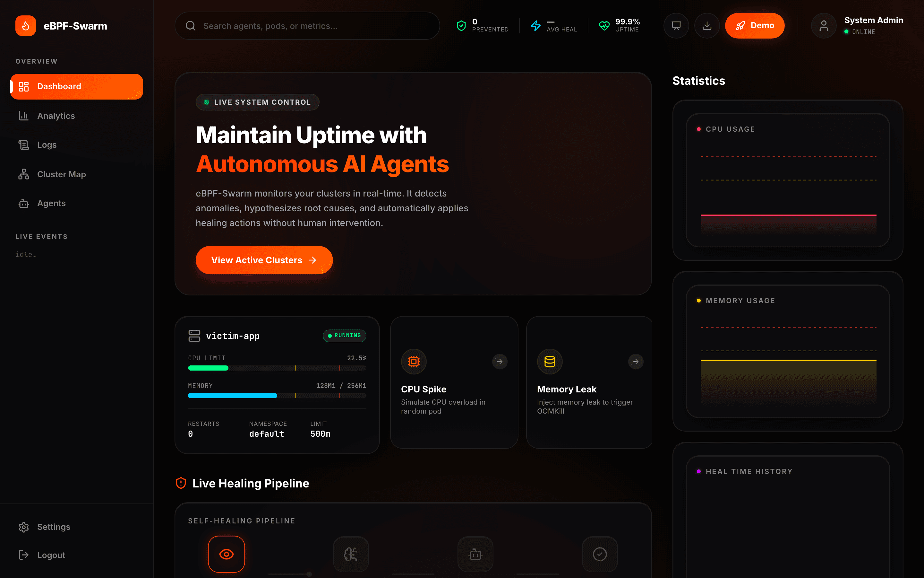Click the heartbeat UPTIME icon
Image resolution: width=924 pixels, height=578 pixels.
coord(604,26)
